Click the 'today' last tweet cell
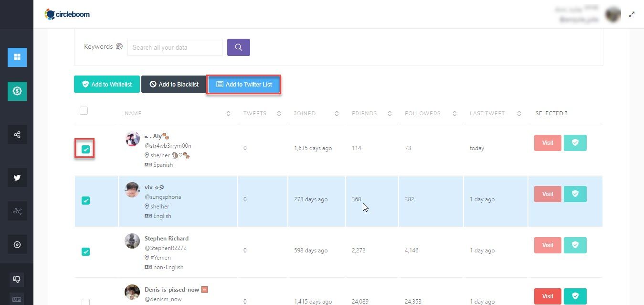The width and height of the screenshot is (644, 305). (x=477, y=148)
